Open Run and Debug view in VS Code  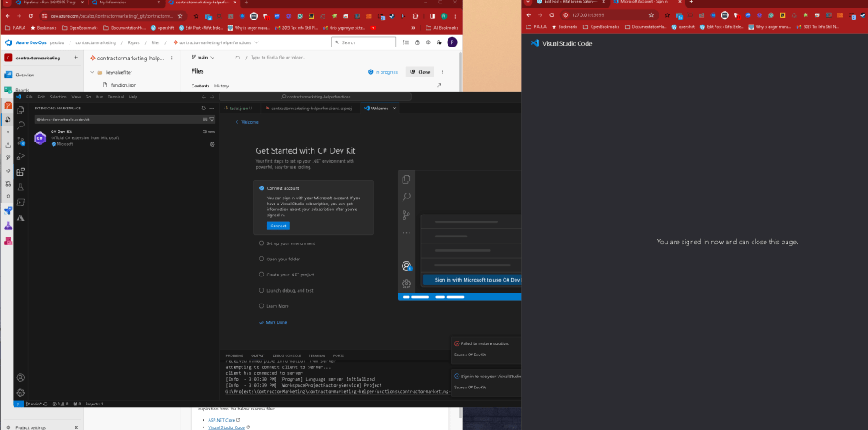click(20, 156)
